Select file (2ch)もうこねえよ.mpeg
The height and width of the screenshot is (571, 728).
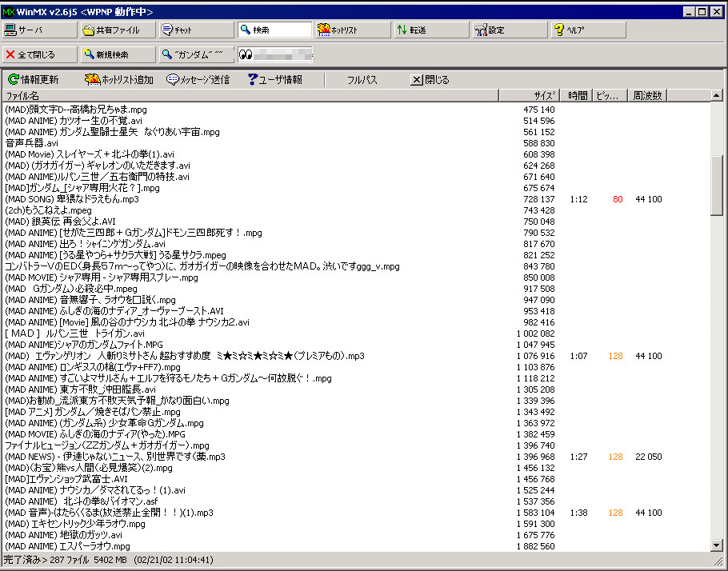(x=48, y=211)
